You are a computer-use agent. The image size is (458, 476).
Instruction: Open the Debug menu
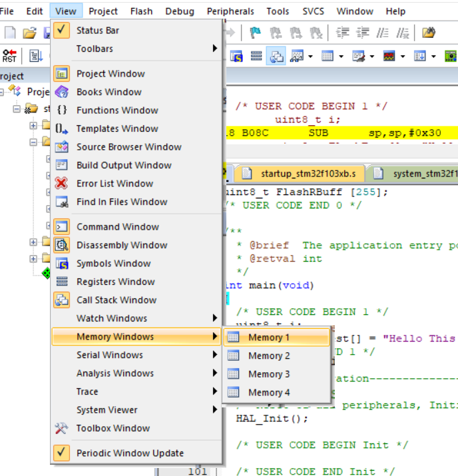tap(180, 11)
